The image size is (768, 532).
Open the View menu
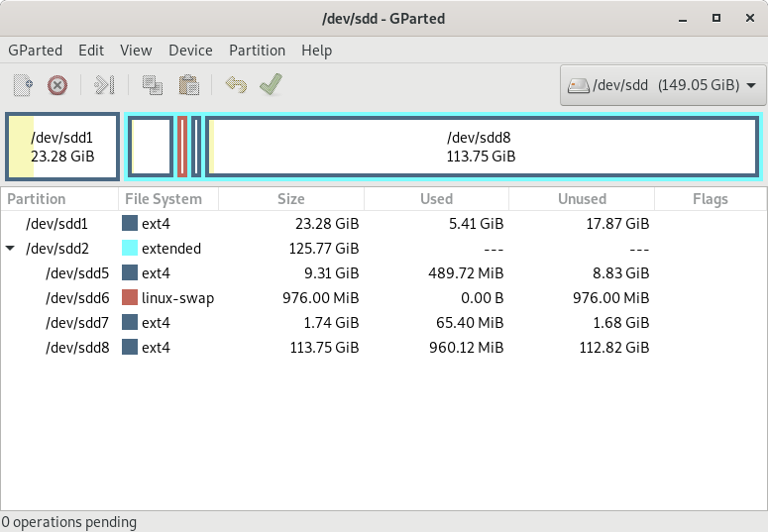pos(136,51)
